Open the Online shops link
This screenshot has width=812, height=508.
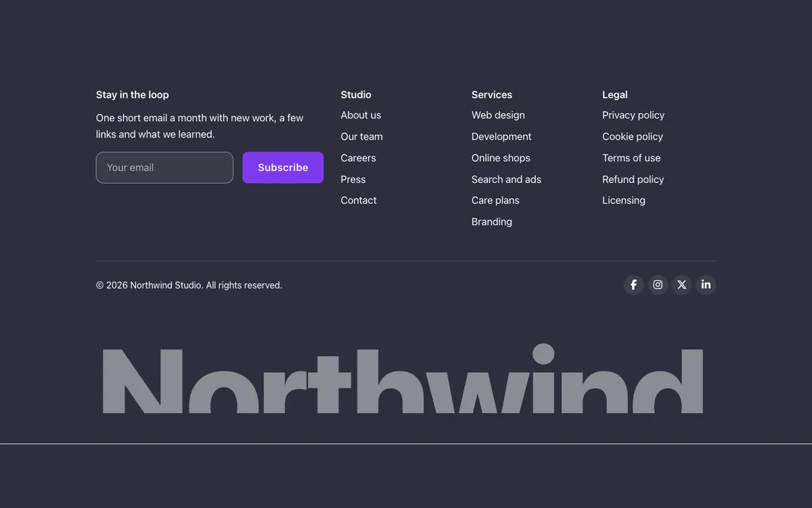pyautogui.click(x=501, y=158)
